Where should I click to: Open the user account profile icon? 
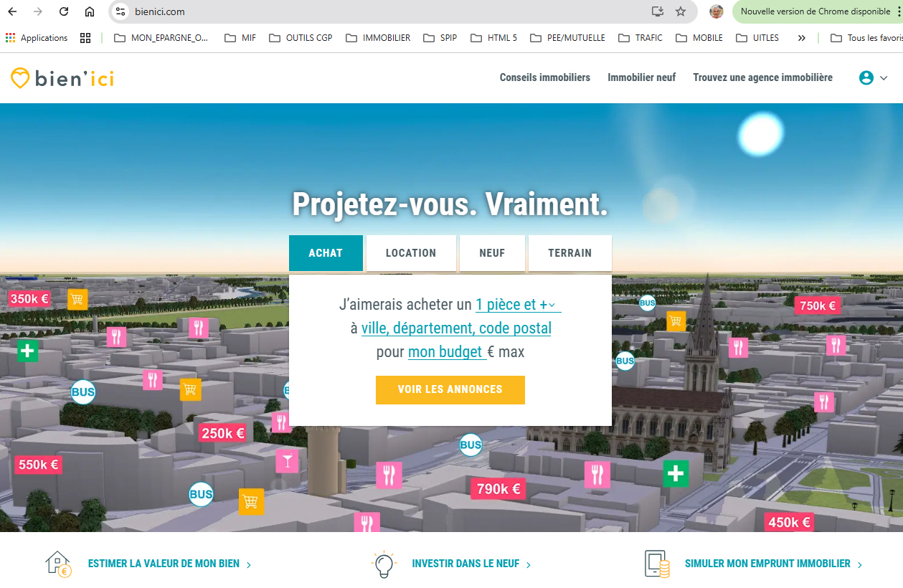pyautogui.click(x=866, y=77)
